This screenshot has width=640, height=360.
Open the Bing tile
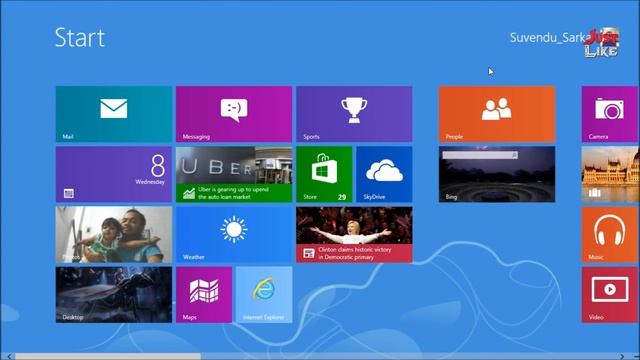[497, 174]
